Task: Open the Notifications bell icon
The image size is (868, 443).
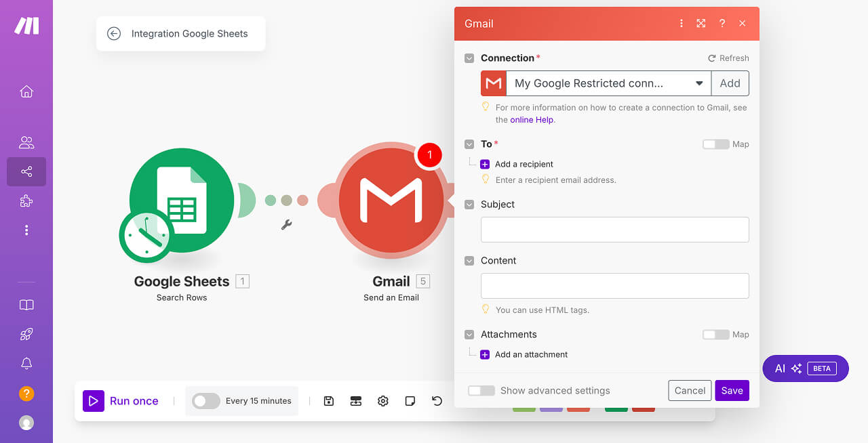Action: [x=26, y=364]
